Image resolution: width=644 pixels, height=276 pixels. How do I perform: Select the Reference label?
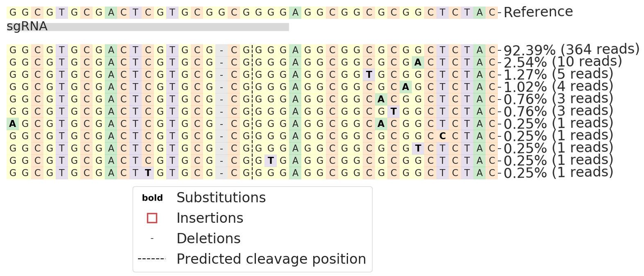point(538,12)
